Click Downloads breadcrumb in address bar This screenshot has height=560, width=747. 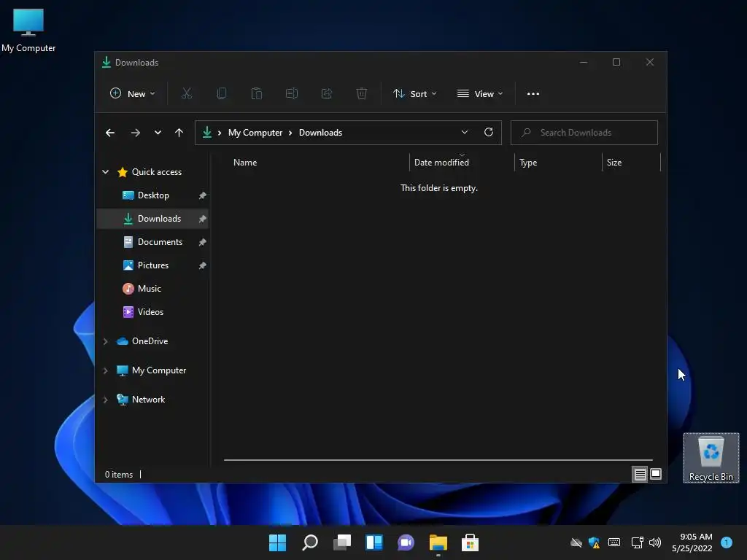click(x=321, y=133)
